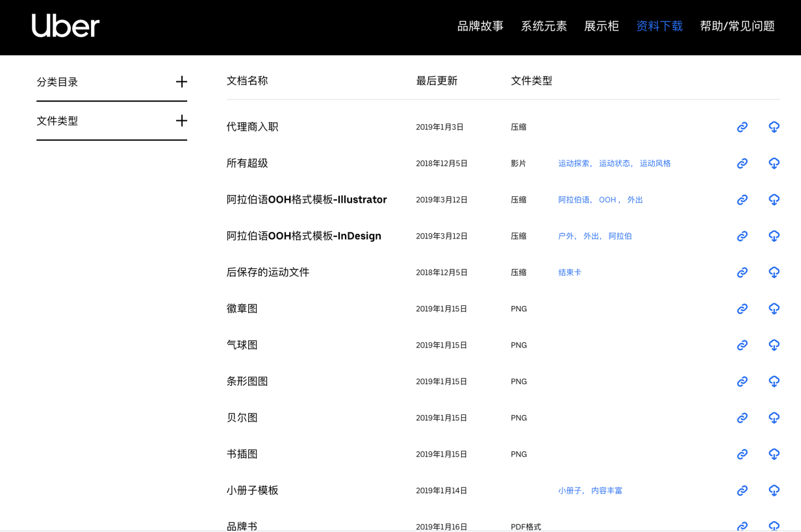Image resolution: width=801 pixels, height=532 pixels.
Task: Open the 徽章图 document title
Action: pos(242,309)
